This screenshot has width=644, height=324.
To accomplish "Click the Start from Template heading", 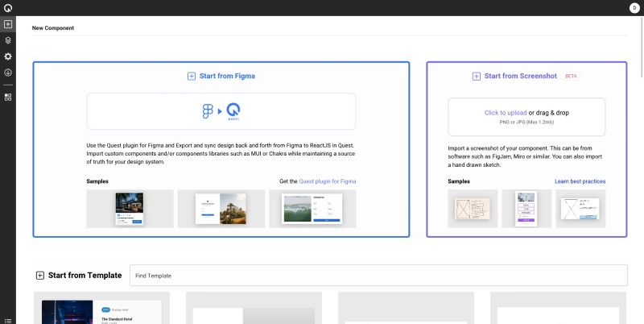I will tap(85, 276).
